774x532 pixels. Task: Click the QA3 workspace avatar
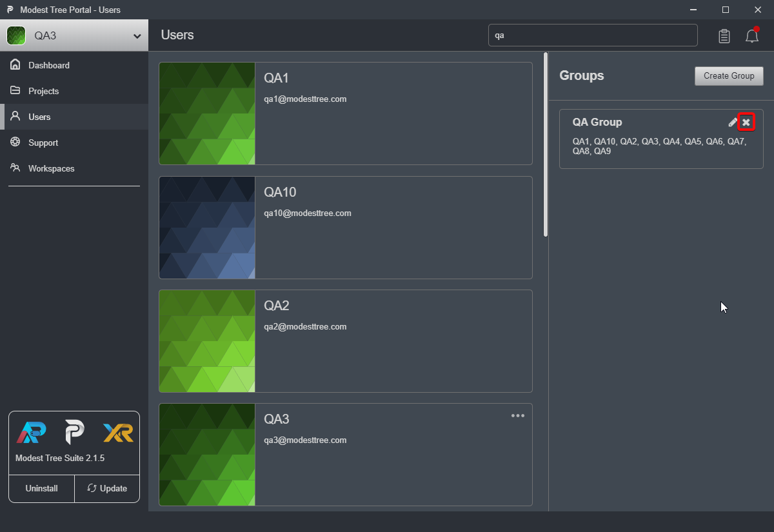[16, 35]
